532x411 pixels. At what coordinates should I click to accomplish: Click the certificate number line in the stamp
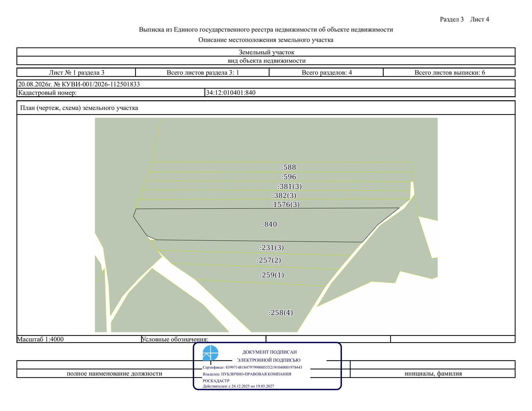[x=253, y=367]
